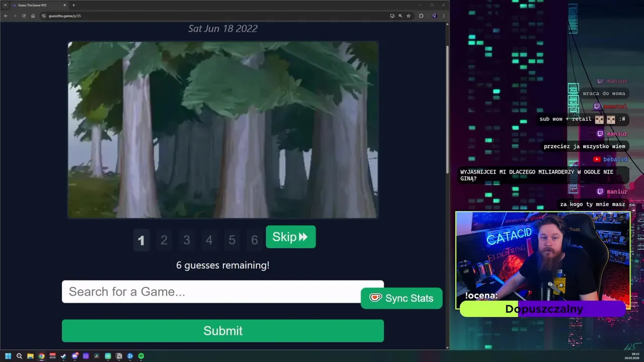Submit the game guess
The height and width of the screenshot is (362, 644).
pos(223,331)
